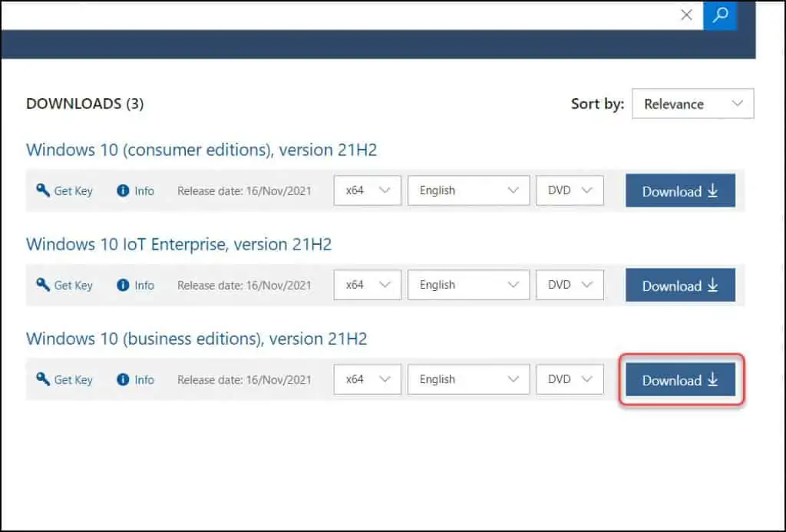Click the key icon in IoT Enterprise row
The image size is (786, 532).
tap(43, 285)
